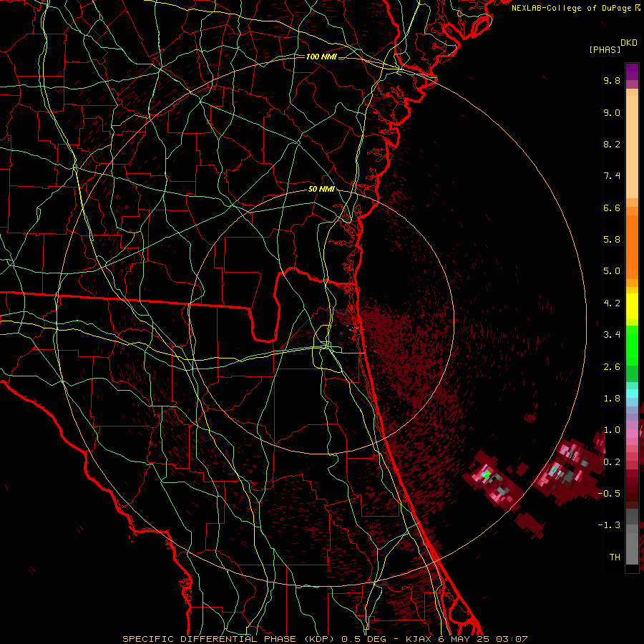Screen dimensions: 644x644
Task: Select the 50 NMI range ring label
Action: point(321,189)
